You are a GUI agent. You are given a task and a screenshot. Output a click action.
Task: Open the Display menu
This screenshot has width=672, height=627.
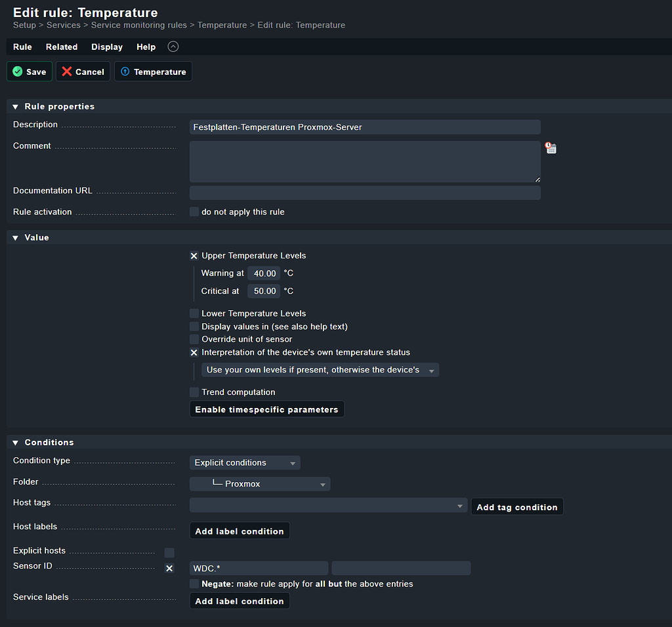tap(107, 47)
